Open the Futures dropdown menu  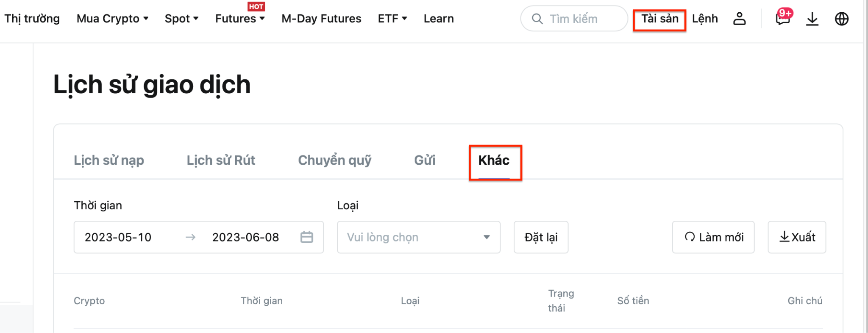(239, 19)
